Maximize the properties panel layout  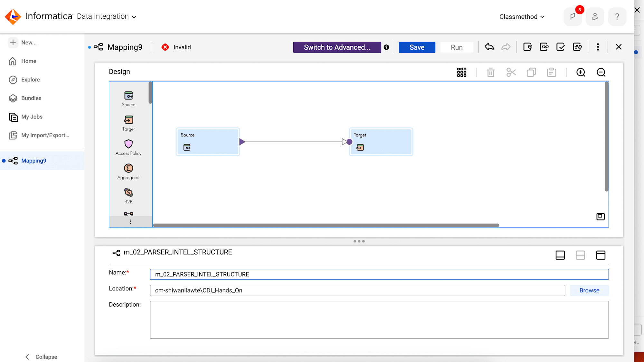(601, 255)
